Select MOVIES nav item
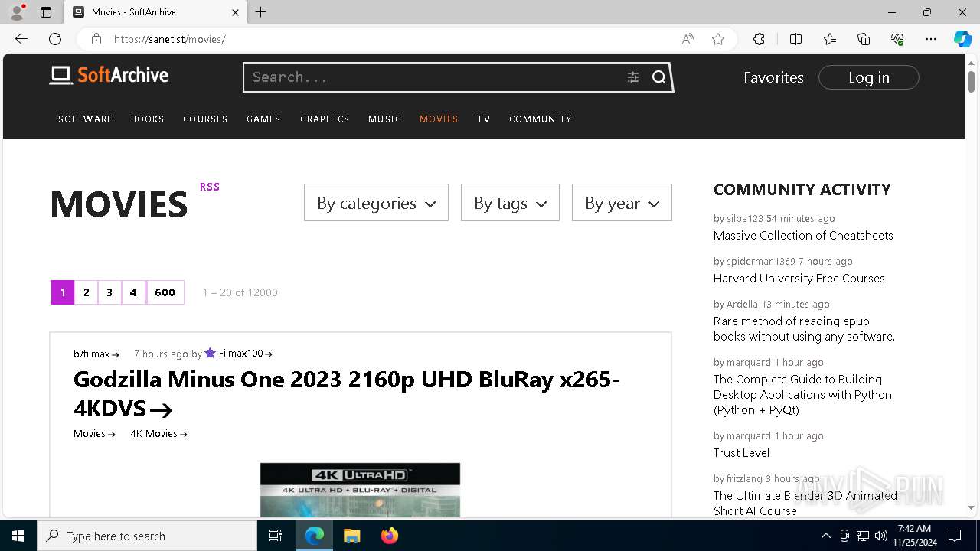 coord(439,119)
